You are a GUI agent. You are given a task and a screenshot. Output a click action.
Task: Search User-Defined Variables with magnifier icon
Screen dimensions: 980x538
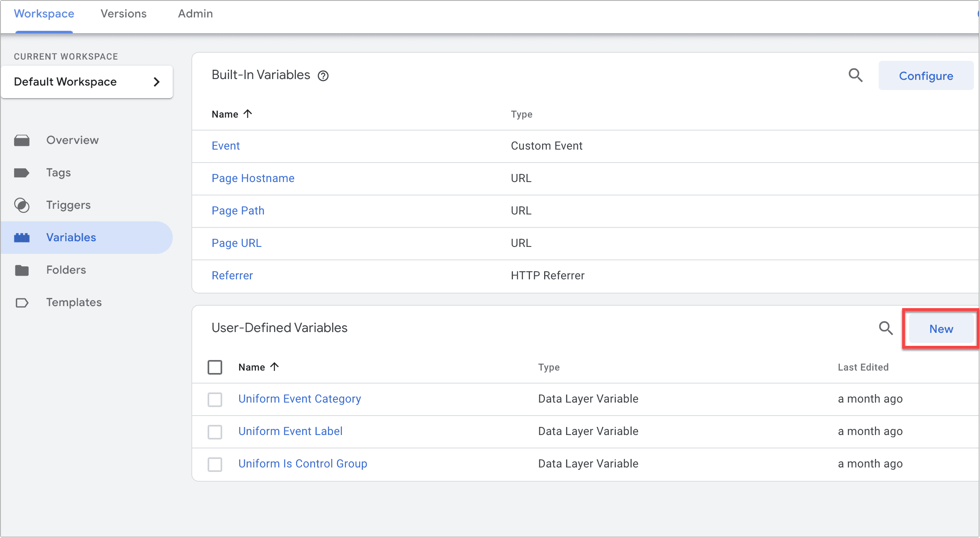pos(886,328)
